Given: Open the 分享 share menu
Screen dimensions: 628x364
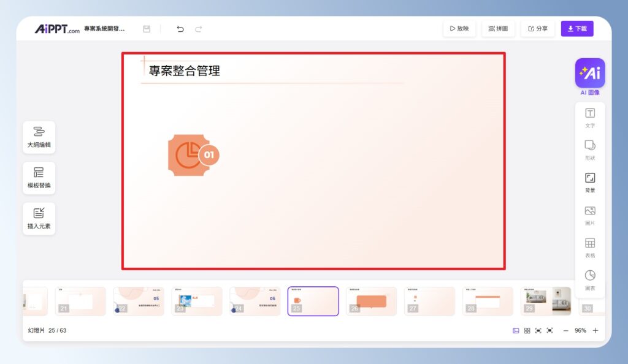Looking at the screenshot, I should [537, 28].
